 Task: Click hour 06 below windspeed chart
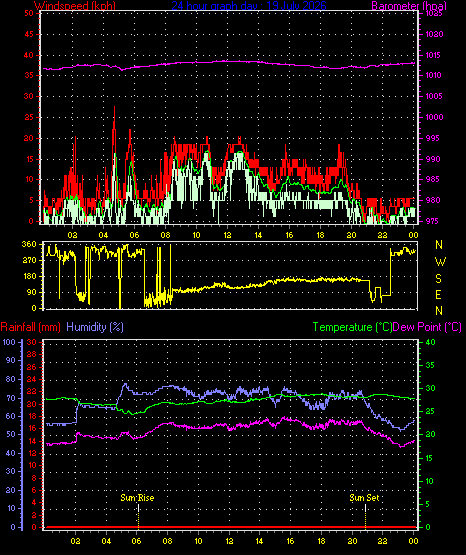134,235
